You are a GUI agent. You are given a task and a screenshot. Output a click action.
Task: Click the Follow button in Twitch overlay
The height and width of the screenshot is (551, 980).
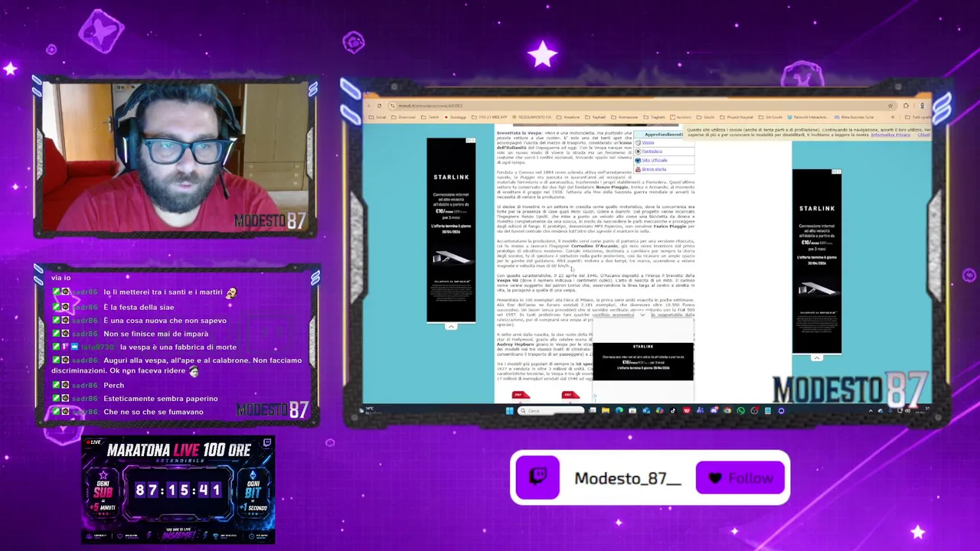click(x=740, y=478)
